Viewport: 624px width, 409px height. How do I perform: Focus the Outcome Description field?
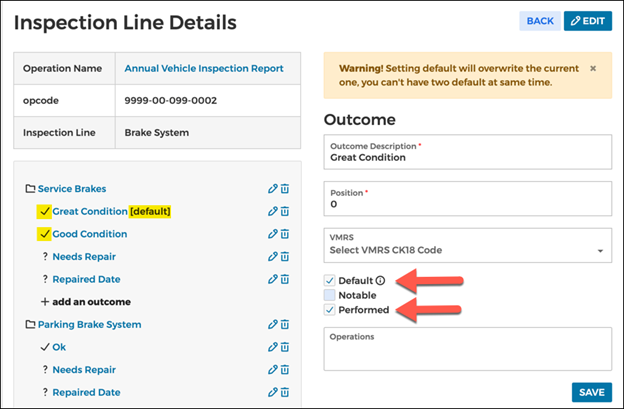pyautogui.click(x=468, y=152)
